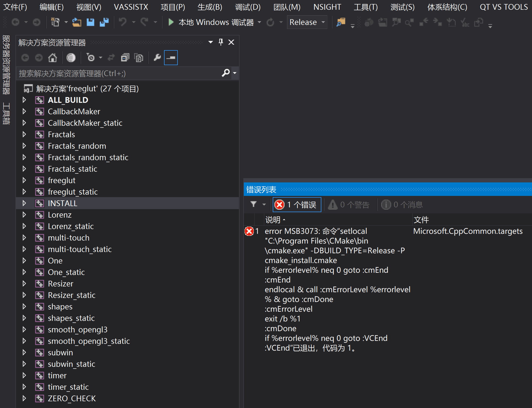The image size is (532, 408).
Task: Open the Release configuration dropdown
Action: point(307,22)
